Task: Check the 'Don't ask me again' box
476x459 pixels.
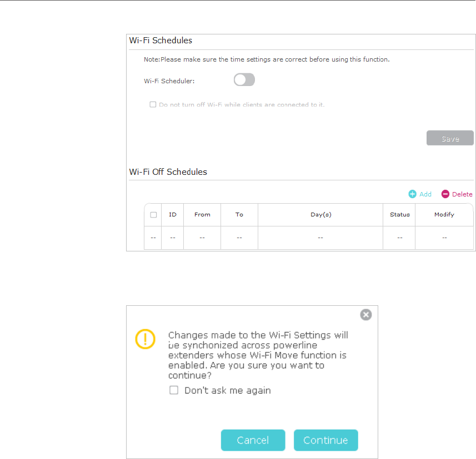Action: click(174, 390)
